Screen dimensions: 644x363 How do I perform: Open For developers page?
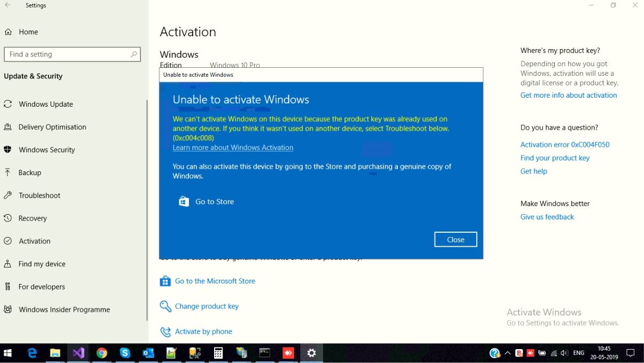click(42, 287)
